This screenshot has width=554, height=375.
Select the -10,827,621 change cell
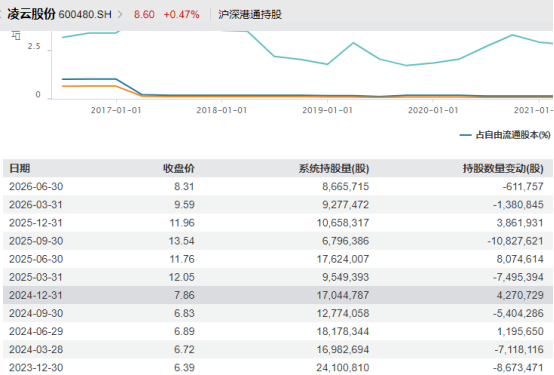(515, 241)
